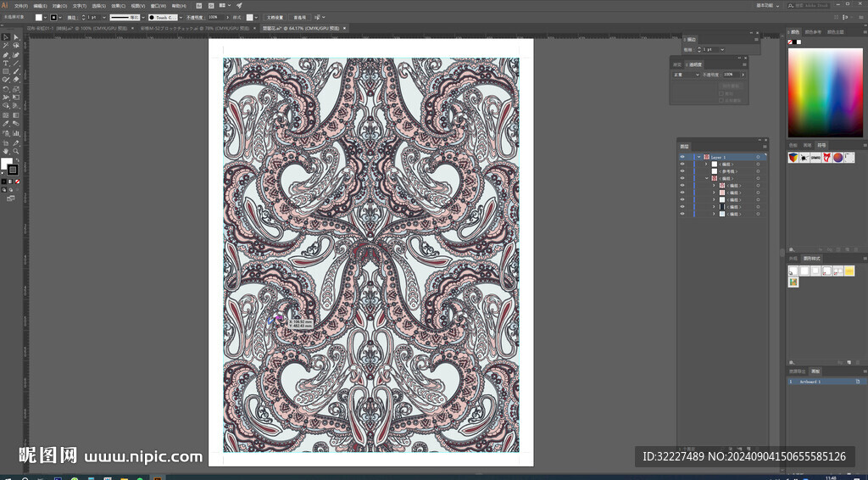Click the Eyedropper tool
Viewport: 868px width, 480px height.
(6, 124)
